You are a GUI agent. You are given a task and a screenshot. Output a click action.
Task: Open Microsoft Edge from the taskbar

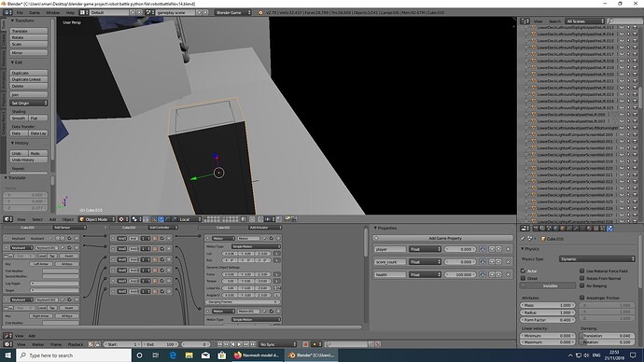pyautogui.click(x=173, y=355)
